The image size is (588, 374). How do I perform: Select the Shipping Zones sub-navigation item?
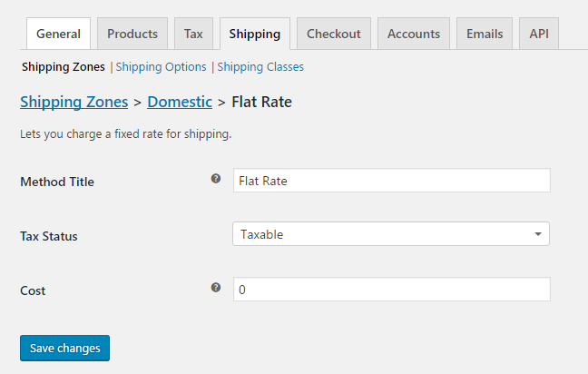(64, 67)
